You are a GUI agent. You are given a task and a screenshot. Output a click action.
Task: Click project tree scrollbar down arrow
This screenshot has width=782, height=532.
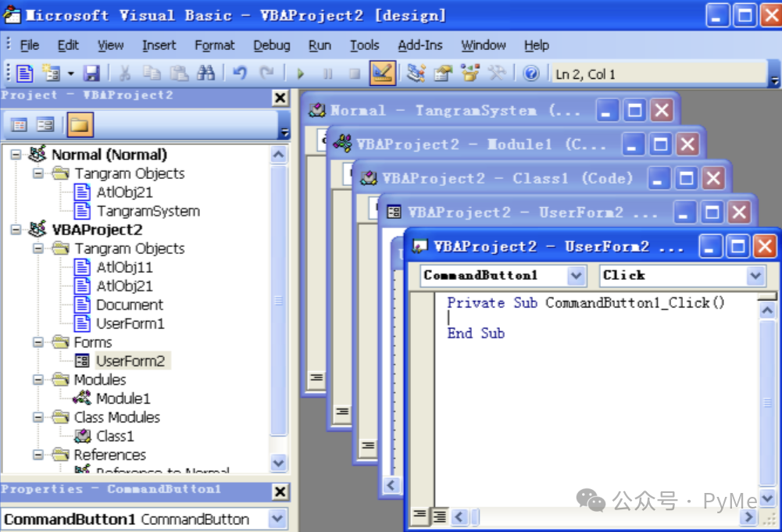click(x=279, y=462)
